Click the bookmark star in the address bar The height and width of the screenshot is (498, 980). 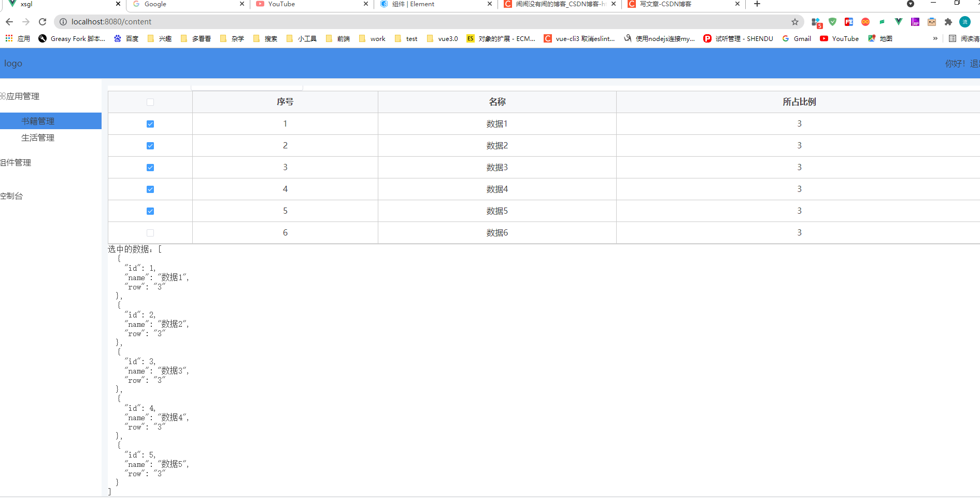click(x=794, y=22)
